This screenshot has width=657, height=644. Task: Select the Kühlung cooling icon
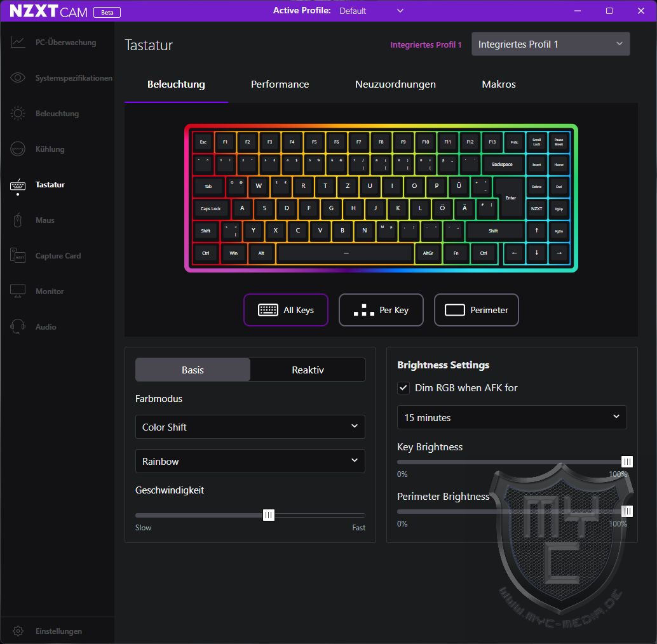pos(18,149)
